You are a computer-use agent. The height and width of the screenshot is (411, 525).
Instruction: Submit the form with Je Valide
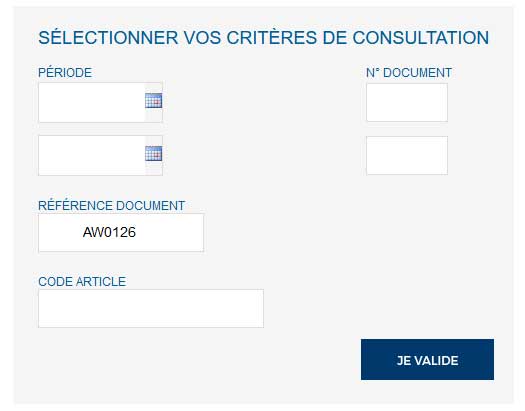(427, 359)
